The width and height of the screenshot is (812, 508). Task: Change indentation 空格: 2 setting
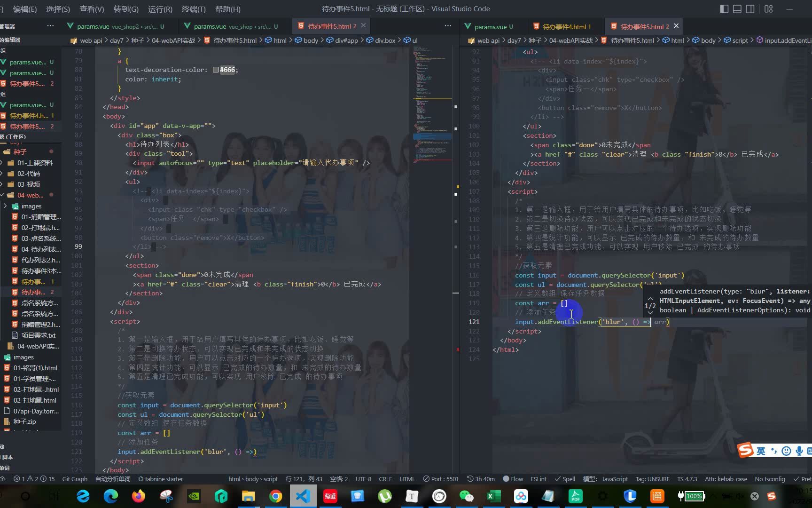click(x=339, y=479)
